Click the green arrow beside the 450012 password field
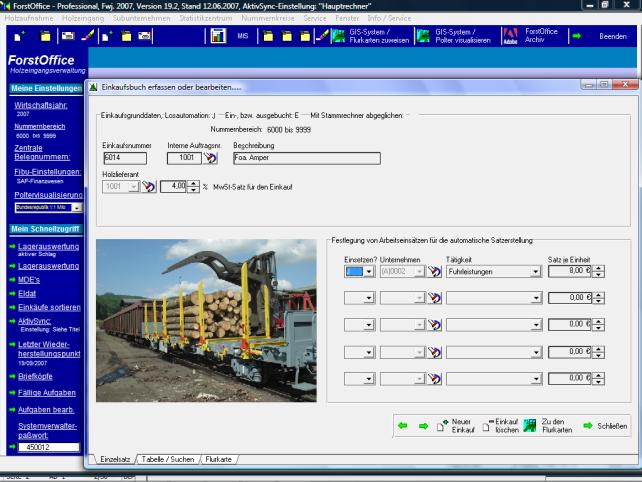 [x=12, y=447]
